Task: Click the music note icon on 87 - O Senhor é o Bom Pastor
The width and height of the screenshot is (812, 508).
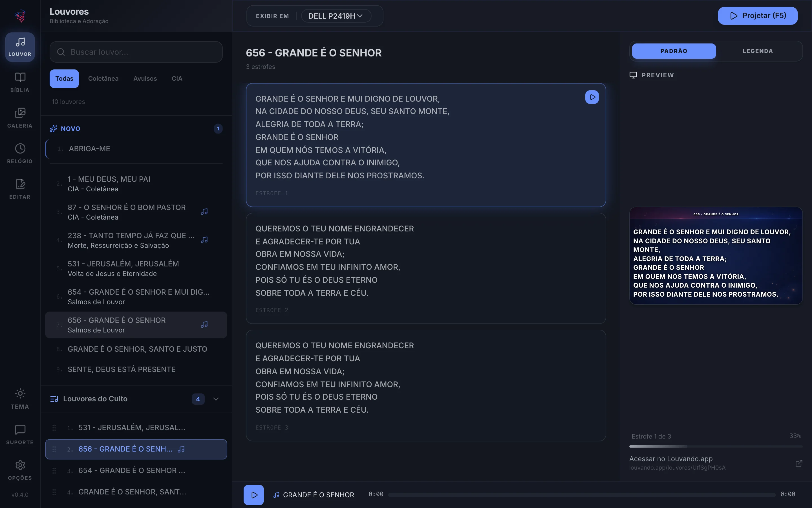Action: coord(204,212)
